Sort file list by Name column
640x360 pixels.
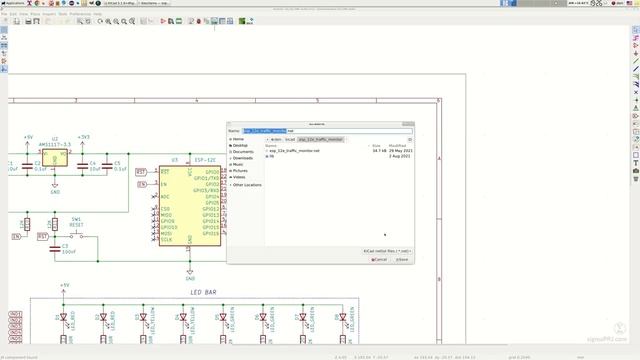pyautogui.click(x=271, y=146)
